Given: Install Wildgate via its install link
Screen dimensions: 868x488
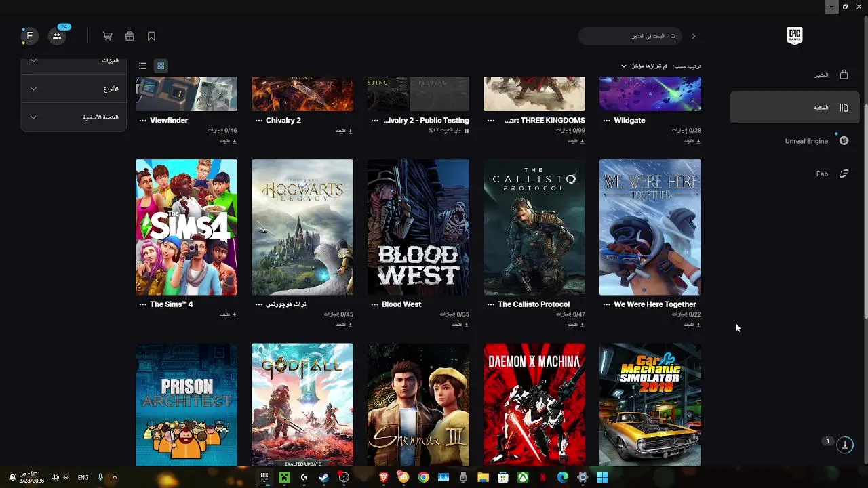Looking at the screenshot, I should tap(692, 141).
